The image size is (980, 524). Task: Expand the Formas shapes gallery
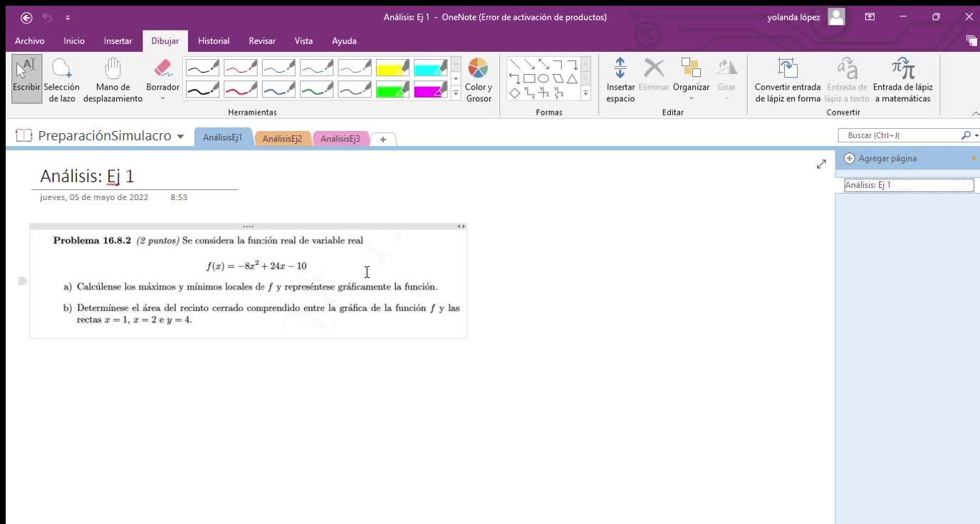point(586,93)
